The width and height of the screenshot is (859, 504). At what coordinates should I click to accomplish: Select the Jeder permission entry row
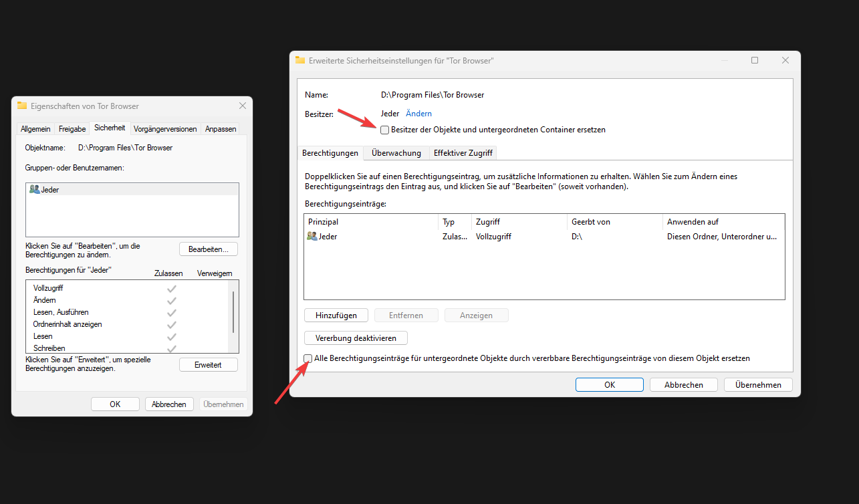pyautogui.click(x=544, y=237)
